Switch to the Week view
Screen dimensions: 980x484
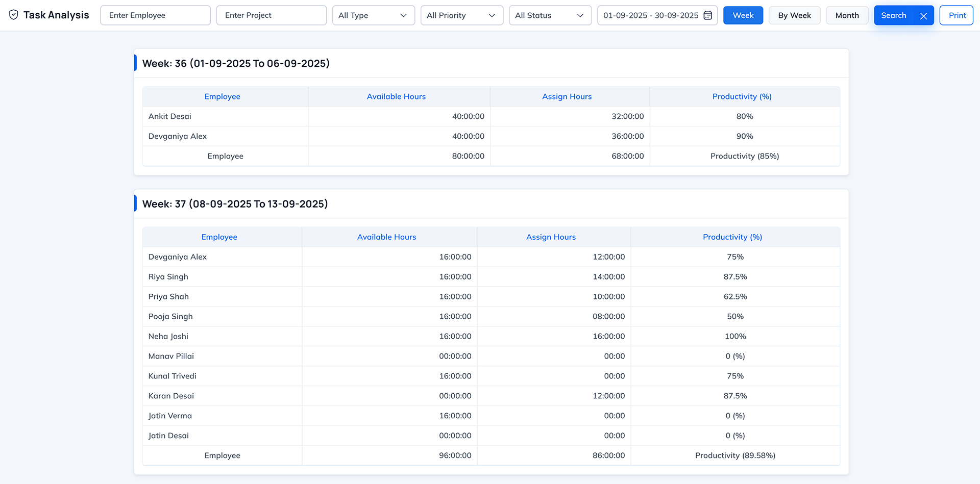743,15
